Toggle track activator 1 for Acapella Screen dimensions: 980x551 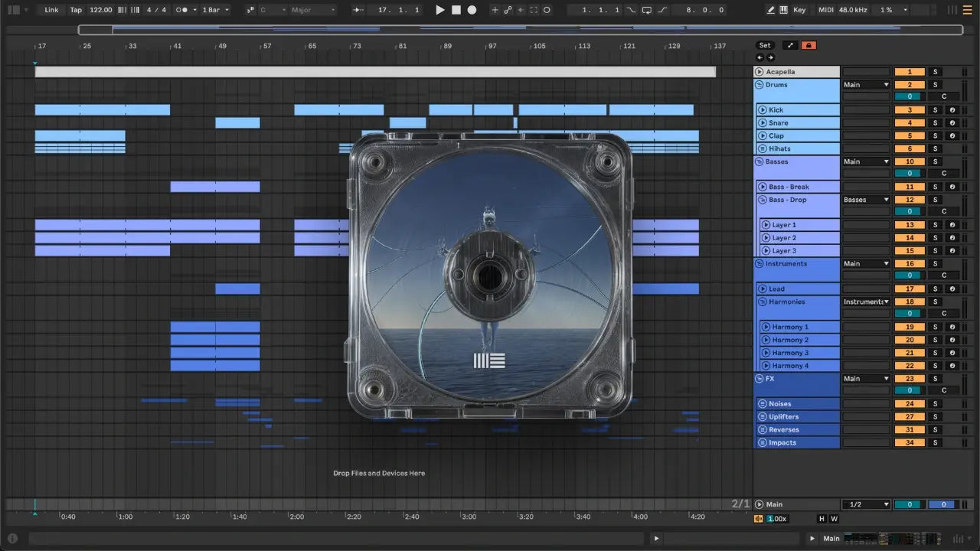pyautogui.click(x=910, y=72)
